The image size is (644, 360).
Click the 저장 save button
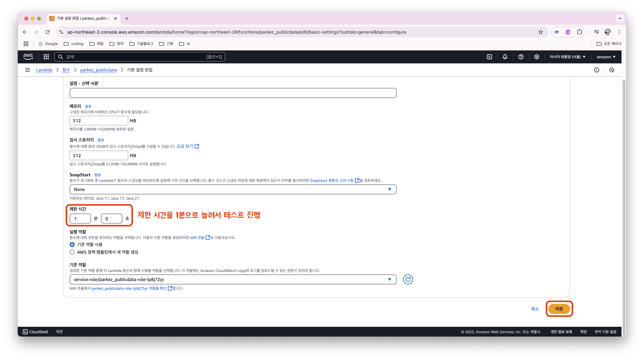tap(559, 309)
